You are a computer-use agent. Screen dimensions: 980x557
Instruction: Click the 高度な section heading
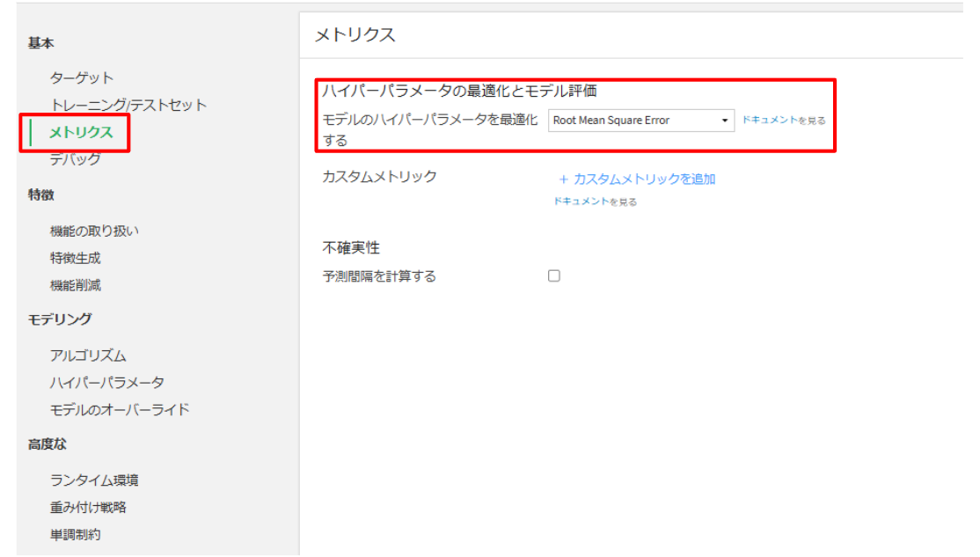(47, 444)
